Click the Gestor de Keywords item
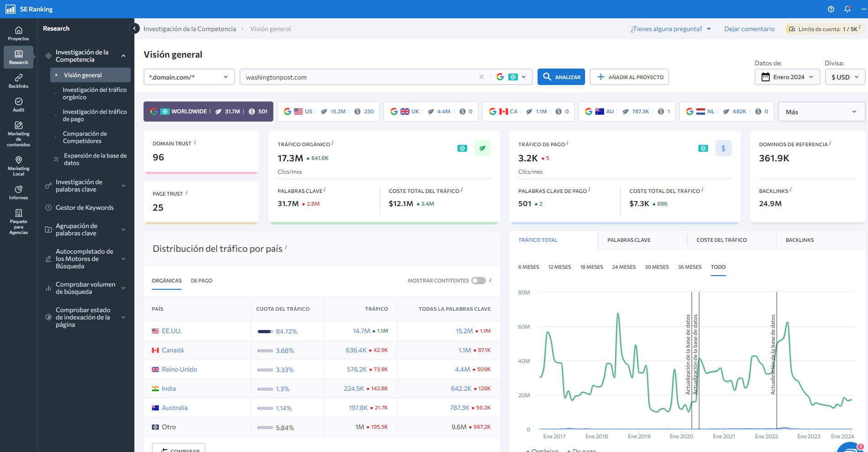The width and height of the screenshot is (868, 452). [85, 207]
